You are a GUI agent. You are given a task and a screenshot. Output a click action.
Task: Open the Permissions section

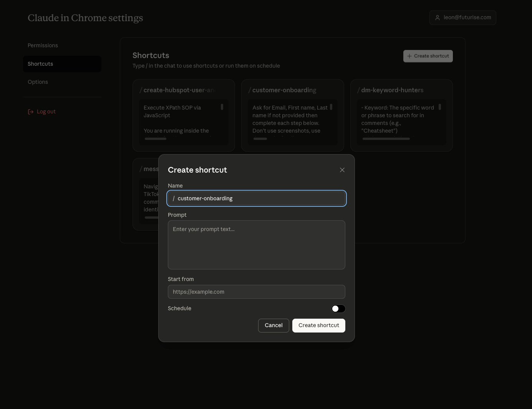tap(43, 45)
